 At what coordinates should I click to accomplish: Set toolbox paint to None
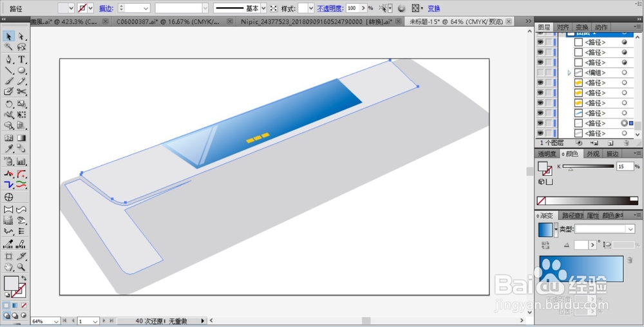(x=24, y=306)
